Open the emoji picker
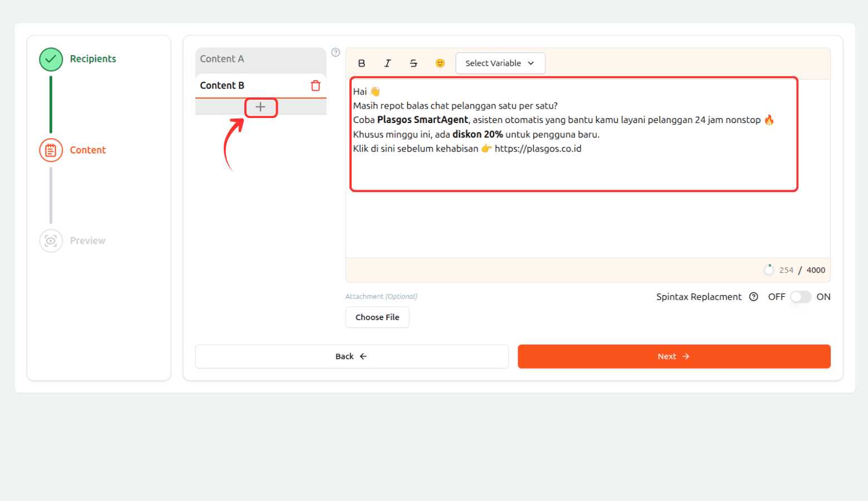The image size is (868, 501). 440,63
